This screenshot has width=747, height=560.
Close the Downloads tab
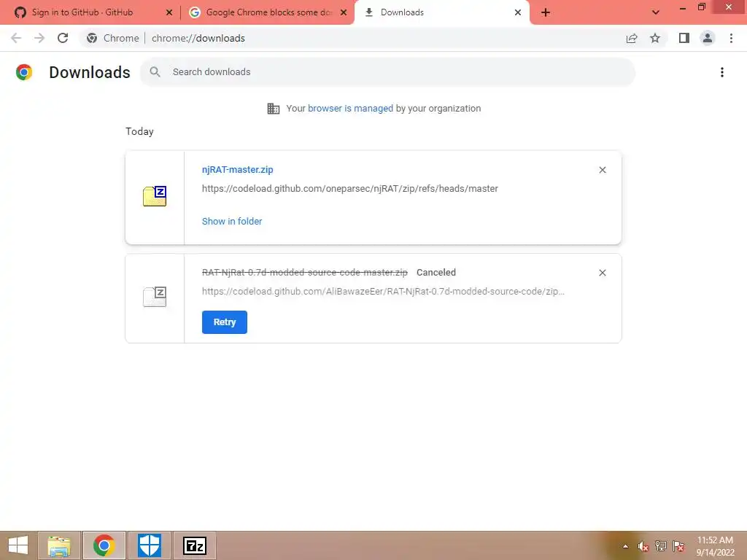point(518,12)
